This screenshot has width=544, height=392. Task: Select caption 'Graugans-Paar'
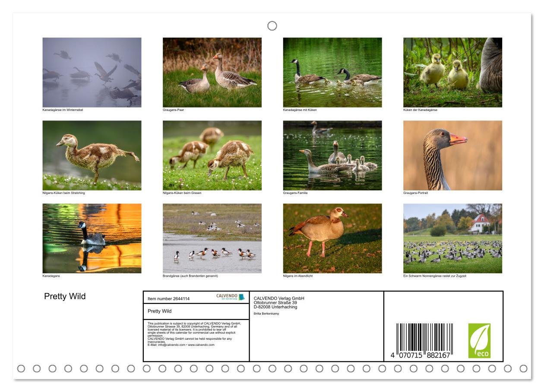[174, 110]
